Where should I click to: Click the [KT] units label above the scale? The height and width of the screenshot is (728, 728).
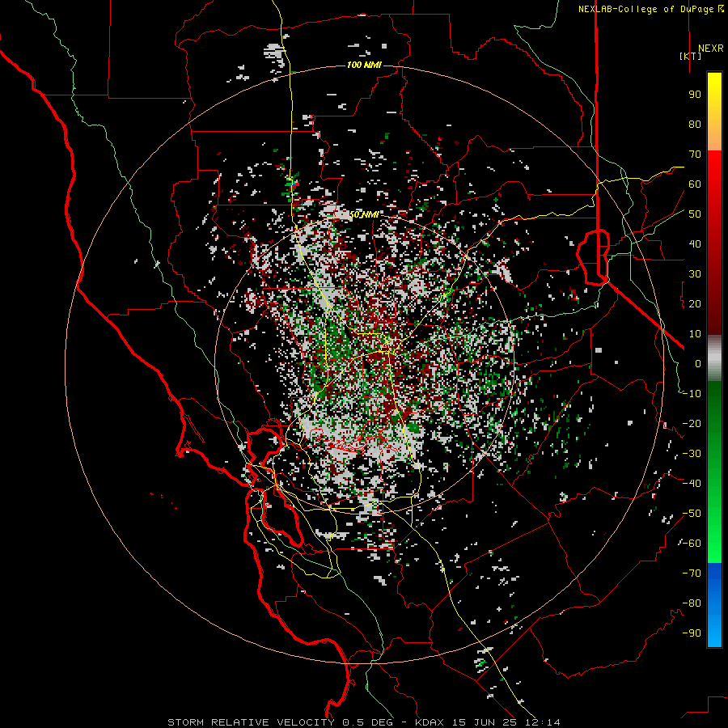[691, 56]
